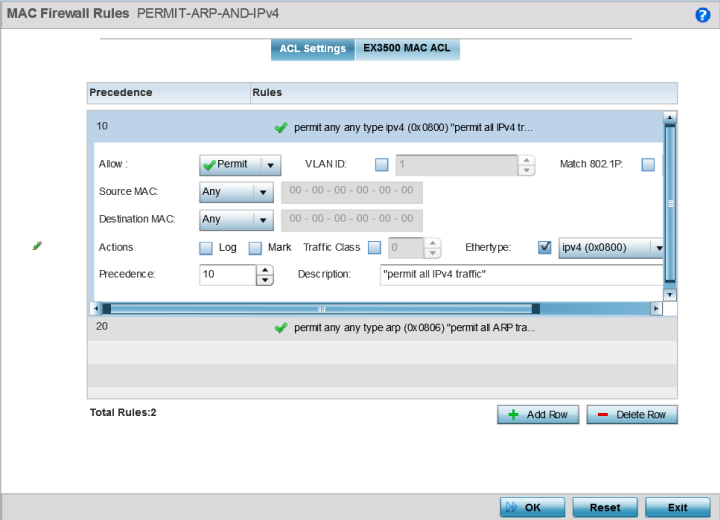720x520 pixels.
Task: Click the horizontal scrollbar slider
Action: 320,309
